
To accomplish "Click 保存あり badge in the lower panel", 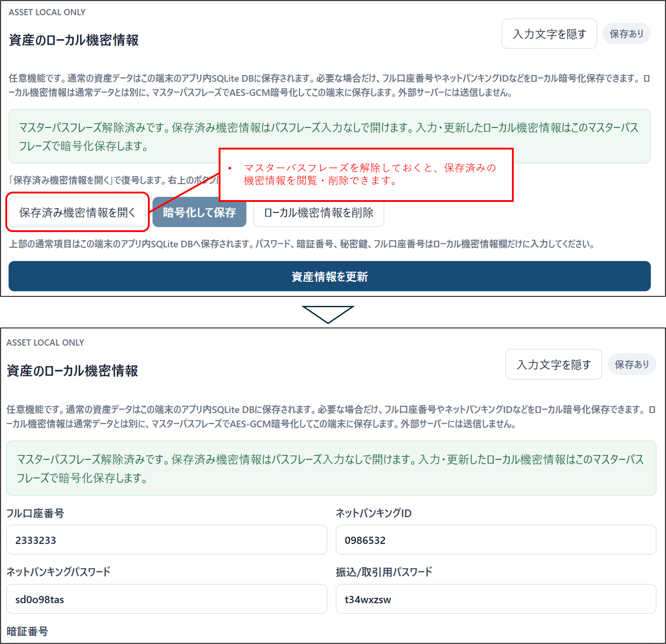I will [632, 364].
